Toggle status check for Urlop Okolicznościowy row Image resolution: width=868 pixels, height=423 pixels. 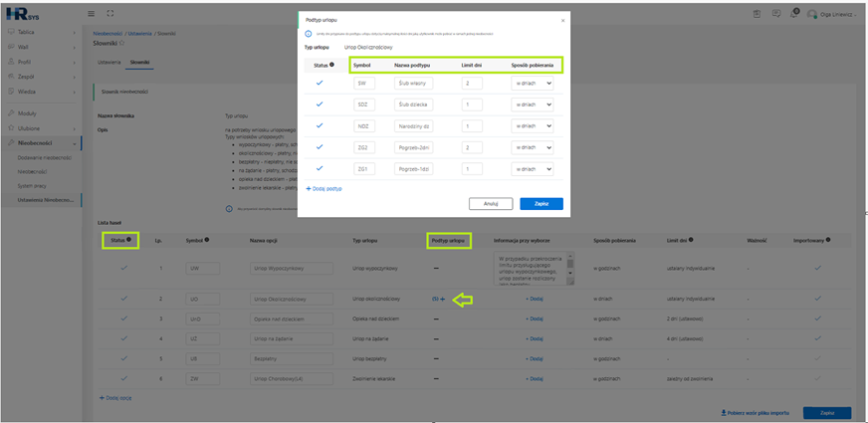click(x=124, y=298)
